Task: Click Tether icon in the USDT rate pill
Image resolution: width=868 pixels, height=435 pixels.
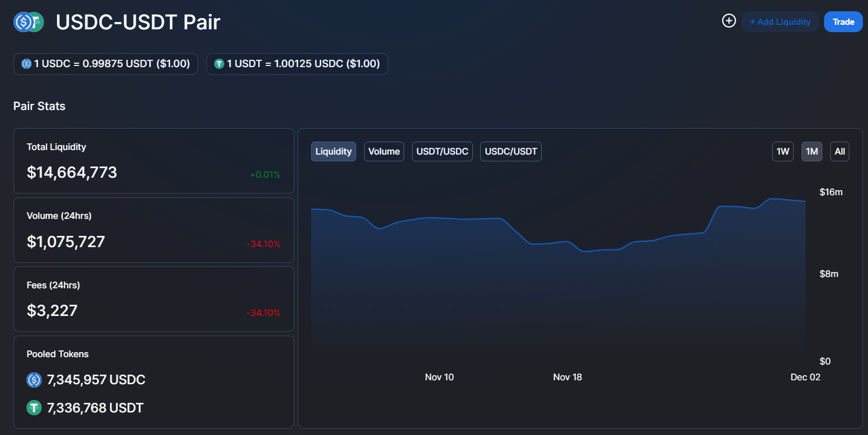Action: (219, 64)
